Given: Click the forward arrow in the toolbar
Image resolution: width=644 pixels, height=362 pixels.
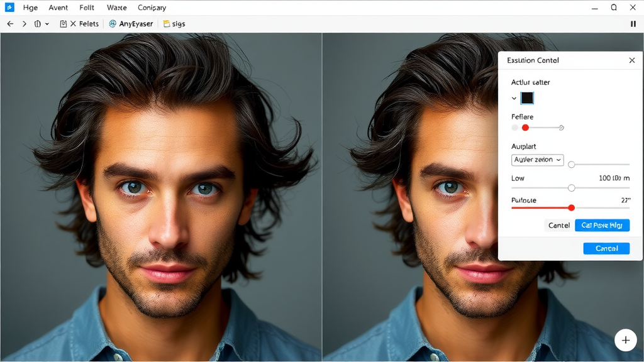Looking at the screenshot, I should coord(24,23).
